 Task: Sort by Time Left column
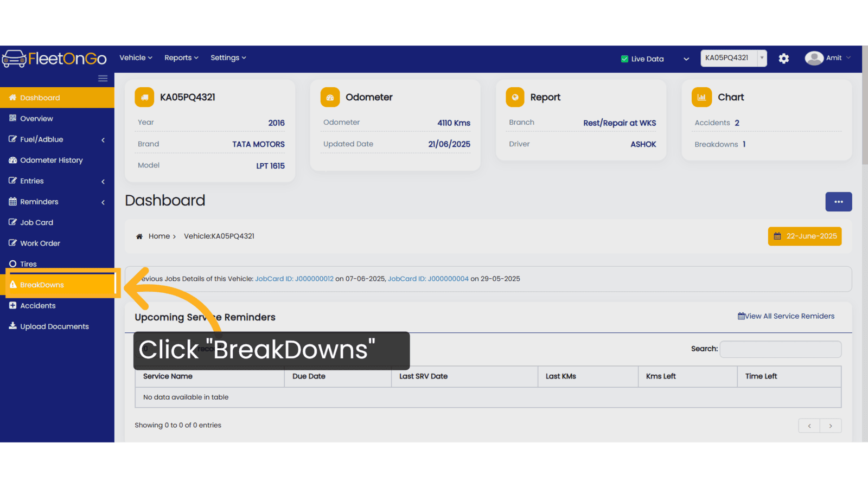(789, 376)
